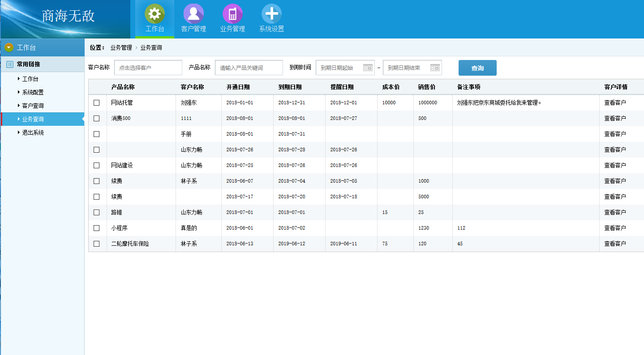Screen dimensions: 644x355
Task: Focus the 产品名称 keyword input field
Action: point(249,68)
